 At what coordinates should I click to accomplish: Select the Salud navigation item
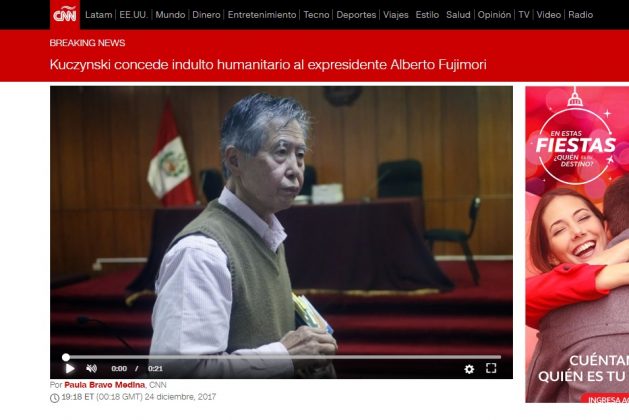pyautogui.click(x=458, y=15)
